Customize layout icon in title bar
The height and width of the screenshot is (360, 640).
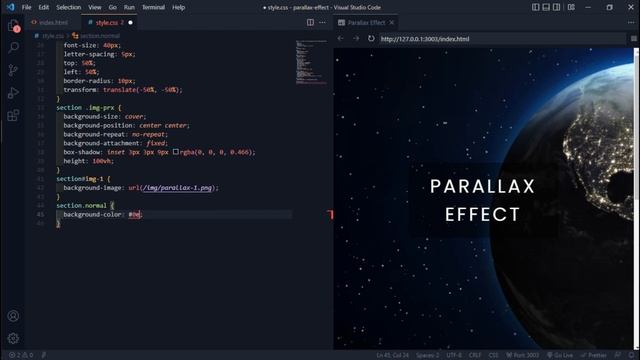pos(571,7)
